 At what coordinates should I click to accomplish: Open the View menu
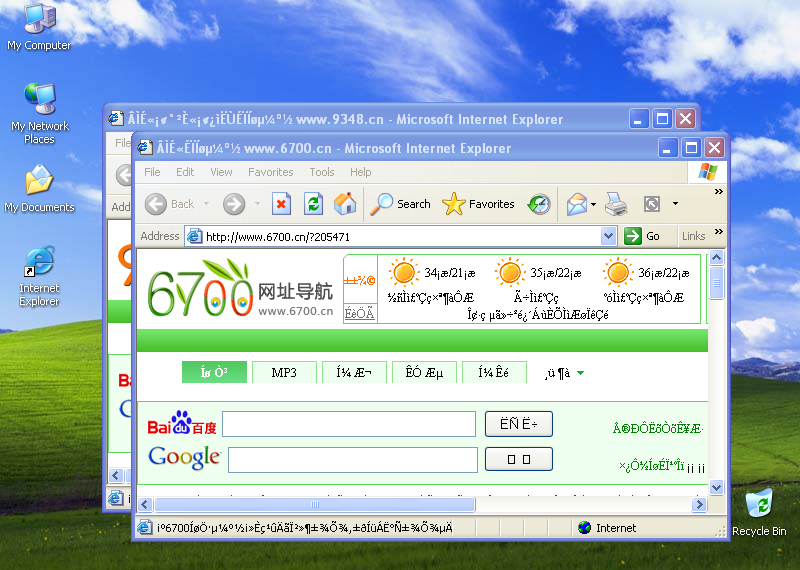coord(221,172)
